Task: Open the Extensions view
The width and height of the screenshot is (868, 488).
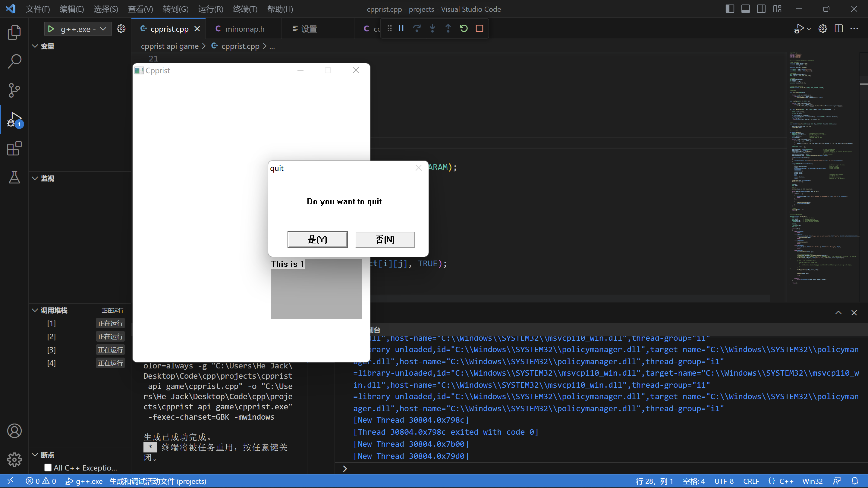Action: tap(14, 148)
